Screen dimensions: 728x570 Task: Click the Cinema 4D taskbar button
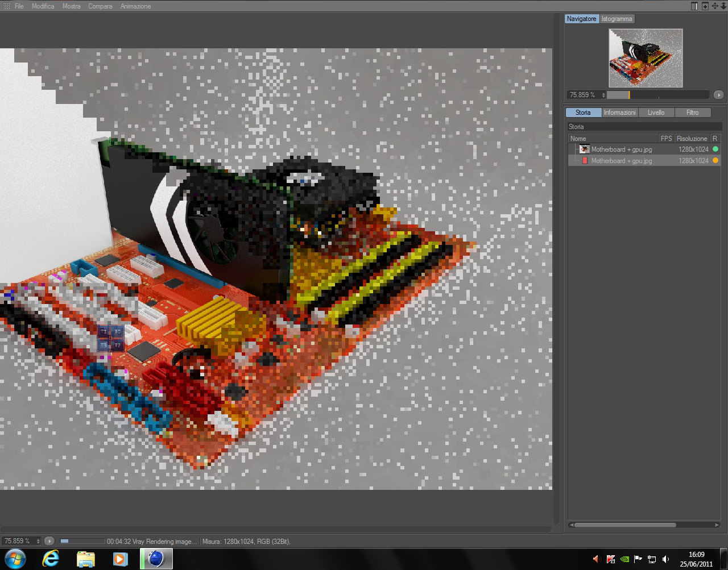coord(156,559)
